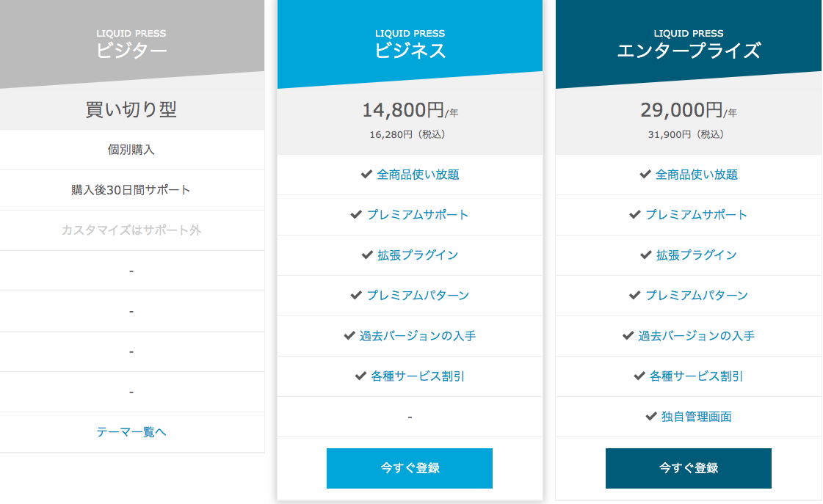Click checkmark beside Business プレミアムパターン

(x=356, y=296)
